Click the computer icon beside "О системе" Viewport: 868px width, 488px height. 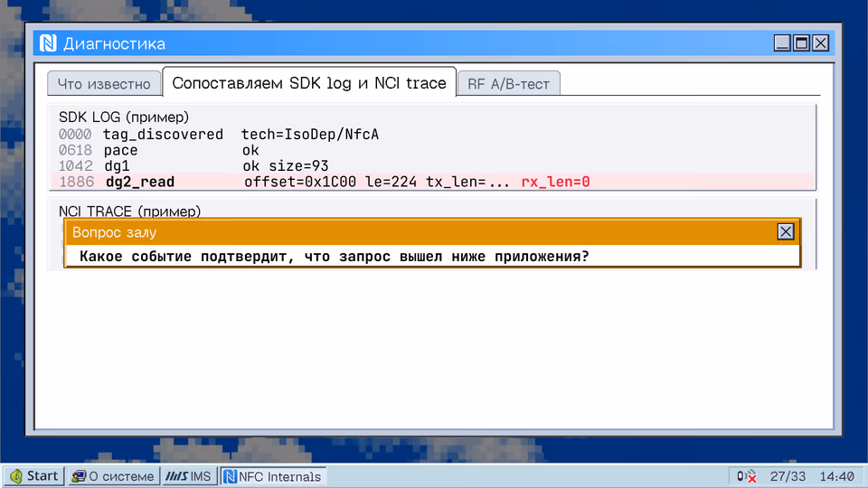[79, 476]
